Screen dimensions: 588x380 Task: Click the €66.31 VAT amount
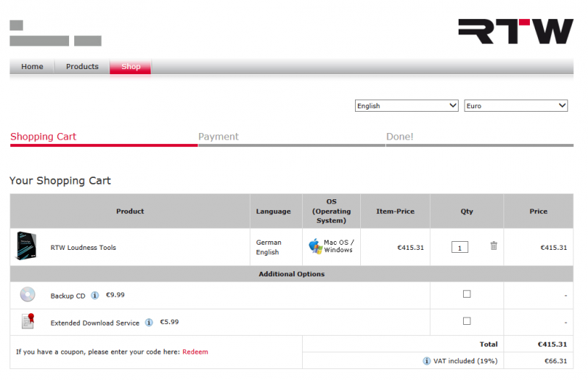556,361
